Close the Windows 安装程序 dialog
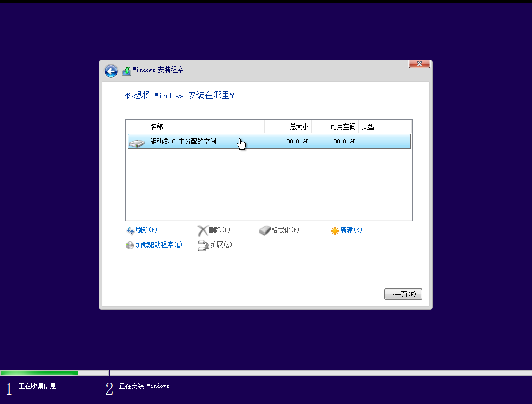532x404 pixels. point(419,64)
